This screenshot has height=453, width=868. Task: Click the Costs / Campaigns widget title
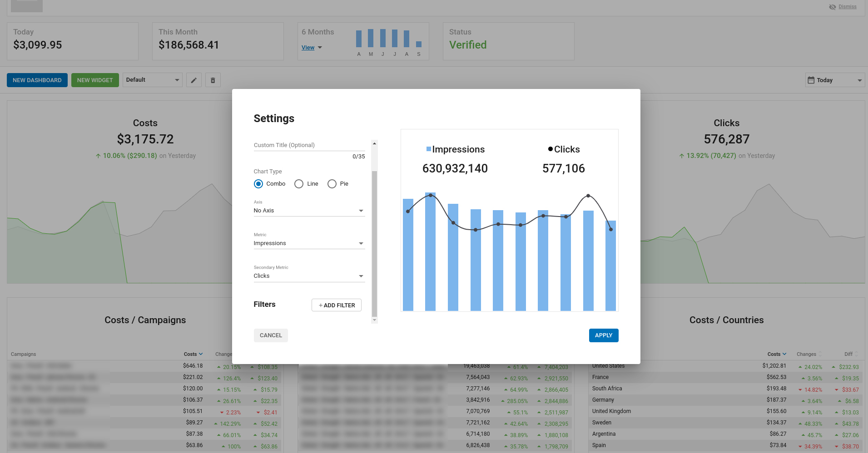145,320
